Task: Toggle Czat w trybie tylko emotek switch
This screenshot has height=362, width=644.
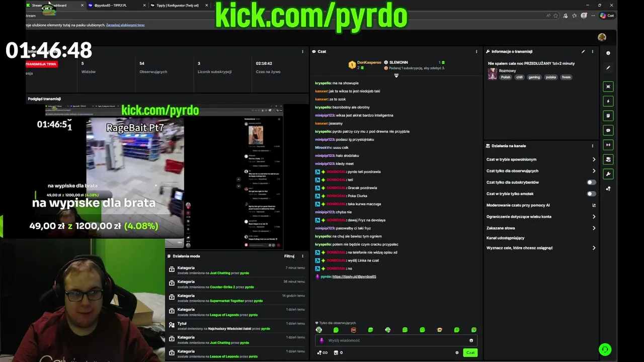Action: coord(591,194)
